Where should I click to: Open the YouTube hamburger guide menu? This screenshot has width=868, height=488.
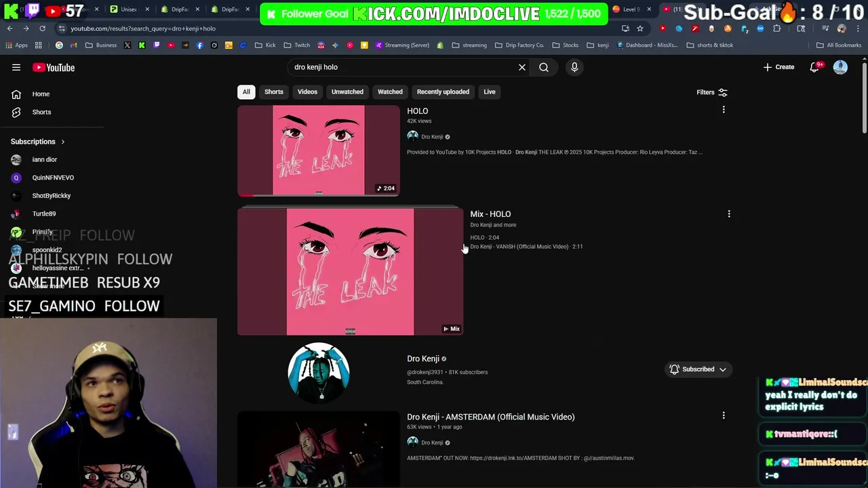[16, 67]
